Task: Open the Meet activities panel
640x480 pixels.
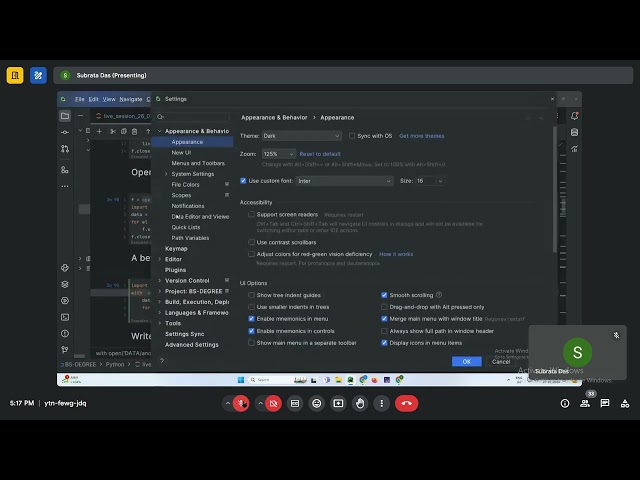Action: 625,404
